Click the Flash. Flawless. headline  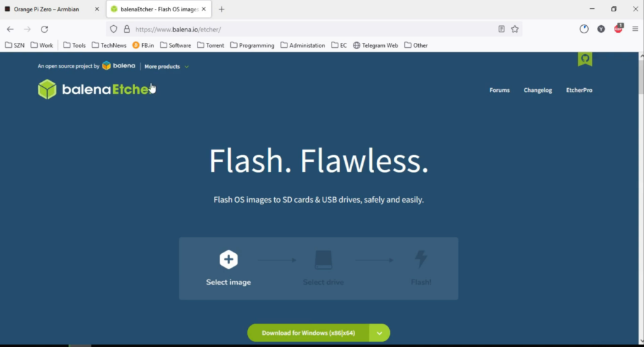[x=319, y=161]
